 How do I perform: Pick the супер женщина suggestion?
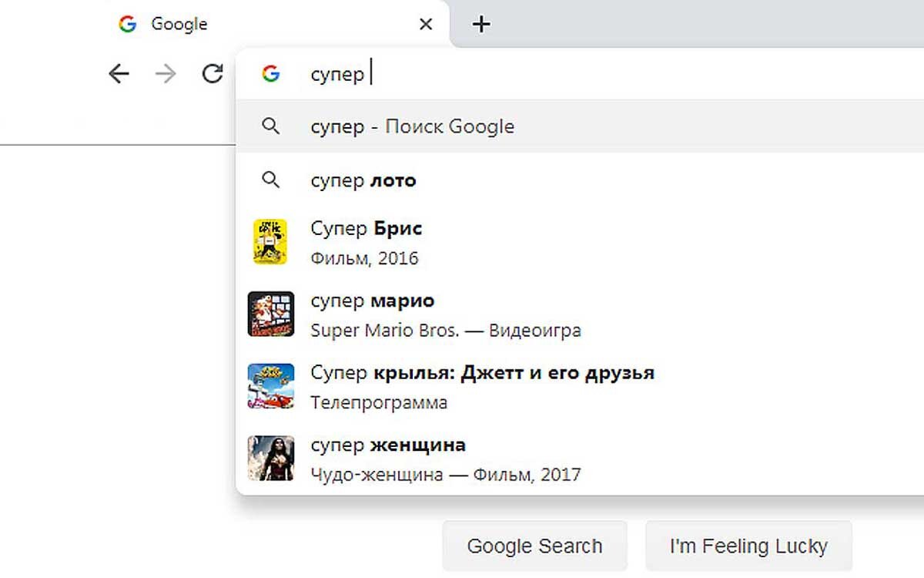click(x=579, y=459)
